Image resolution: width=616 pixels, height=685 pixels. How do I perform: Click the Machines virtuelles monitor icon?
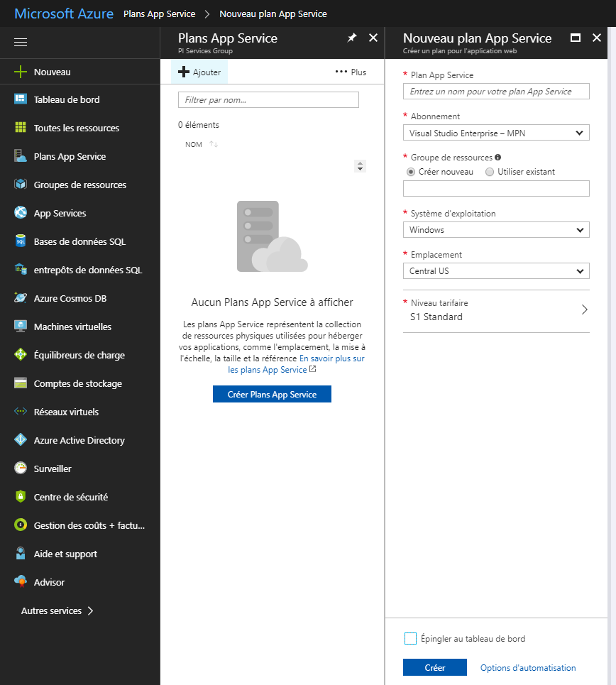pyautogui.click(x=21, y=327)
